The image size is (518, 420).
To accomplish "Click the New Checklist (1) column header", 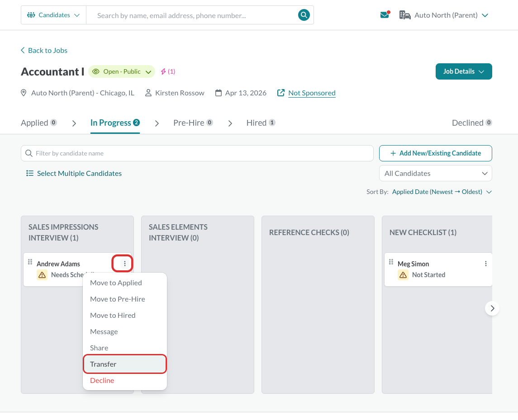I will click(423, 232).
